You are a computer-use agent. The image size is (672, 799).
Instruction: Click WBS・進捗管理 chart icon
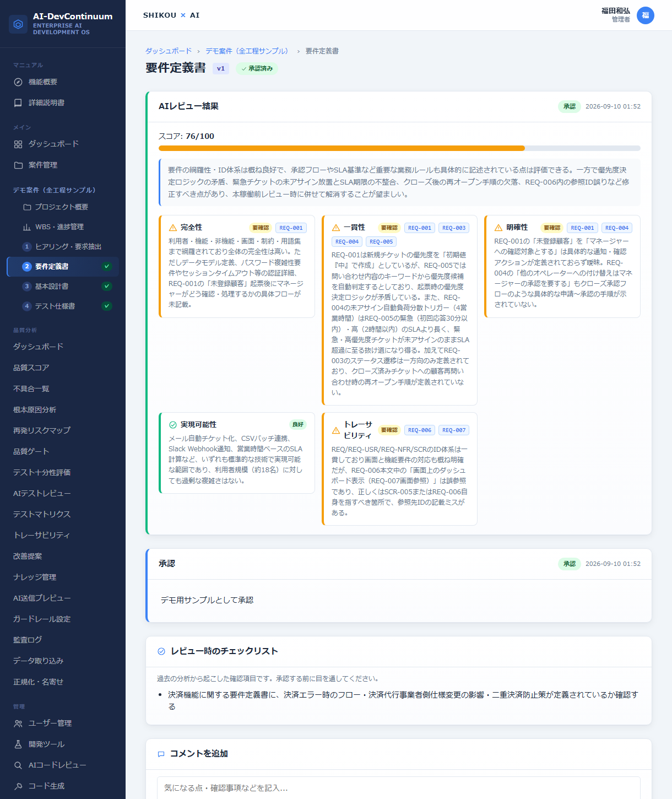(x=27, y=227)
